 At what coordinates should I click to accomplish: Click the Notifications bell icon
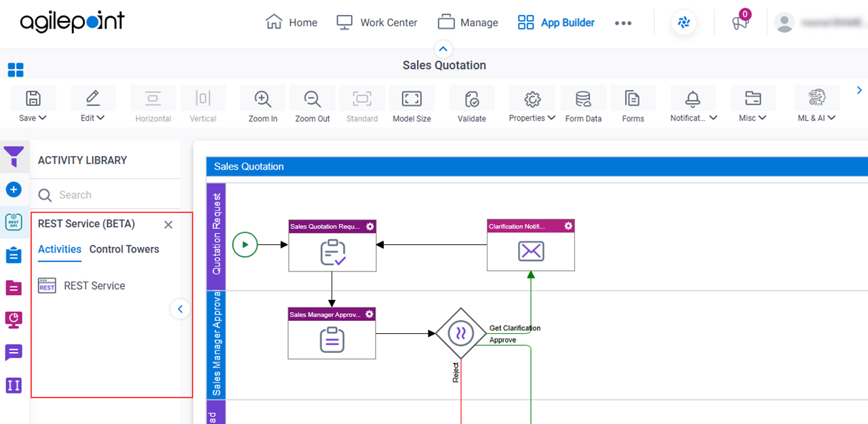point(692,99)
